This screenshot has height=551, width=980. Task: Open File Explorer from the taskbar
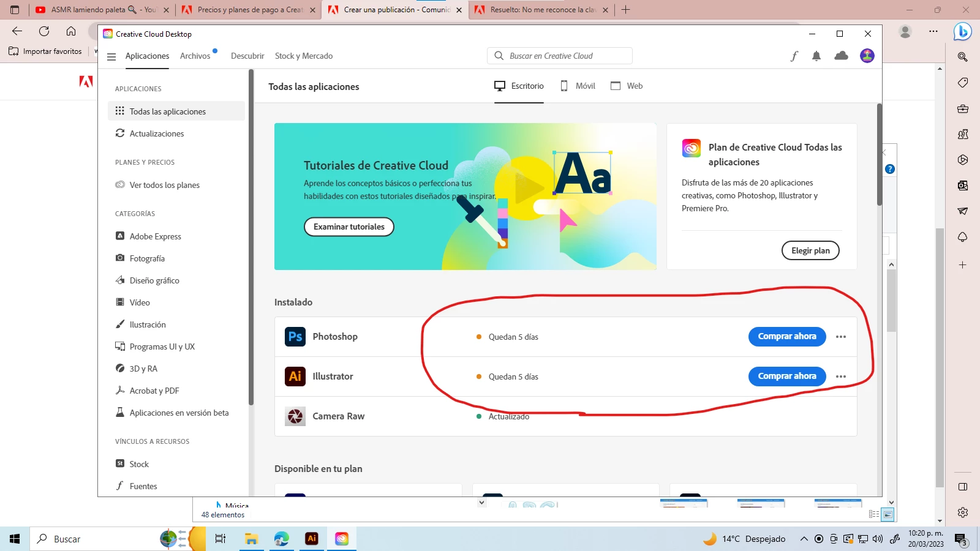(x=251, y=539)
